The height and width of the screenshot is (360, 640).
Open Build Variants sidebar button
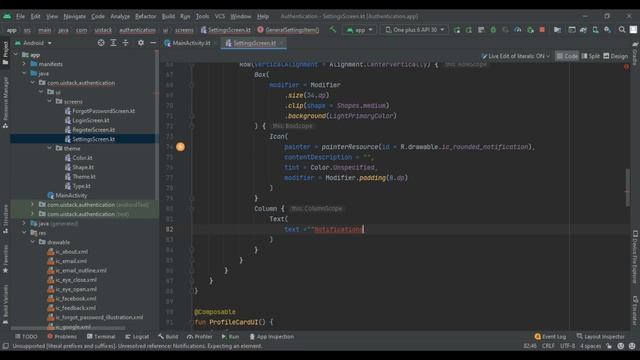coord(5,304)
